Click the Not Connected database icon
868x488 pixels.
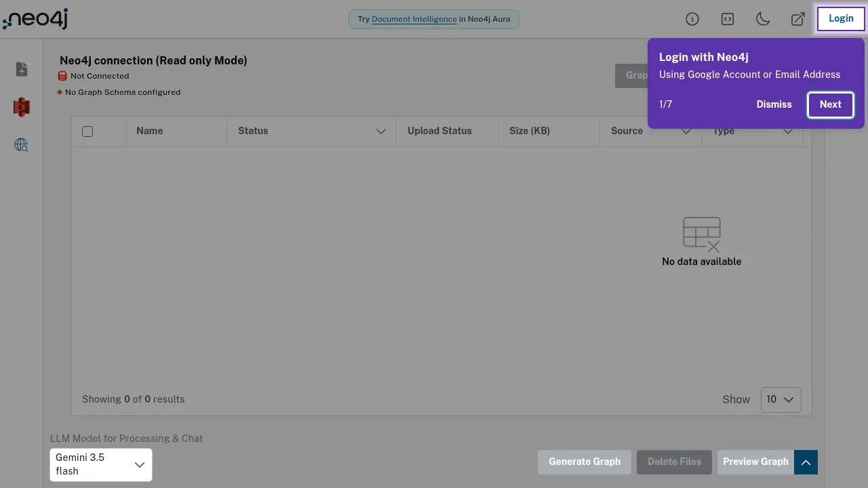[x=62, y=76]
